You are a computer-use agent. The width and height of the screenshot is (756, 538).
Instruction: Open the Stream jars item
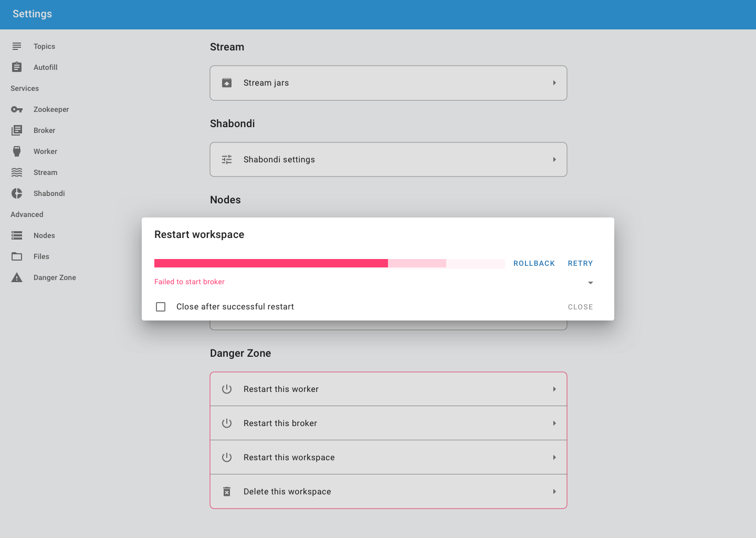[388, 83]
